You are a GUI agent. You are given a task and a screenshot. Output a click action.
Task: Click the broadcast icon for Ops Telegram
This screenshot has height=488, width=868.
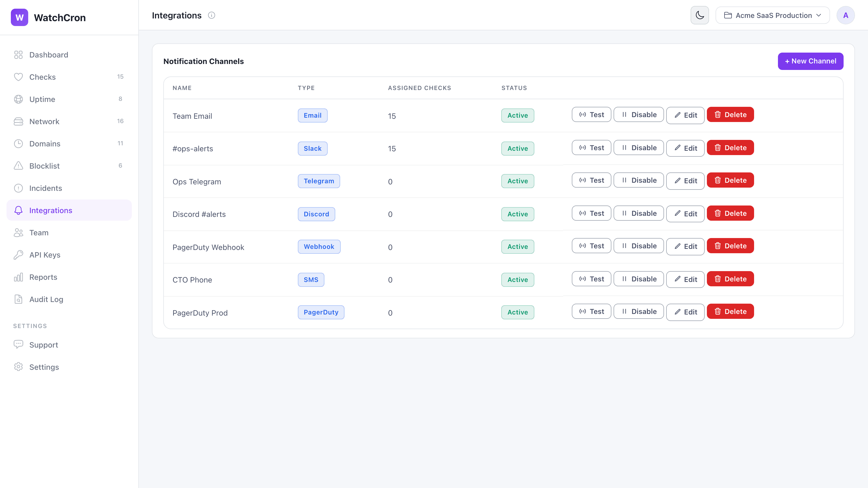point(583,180)
